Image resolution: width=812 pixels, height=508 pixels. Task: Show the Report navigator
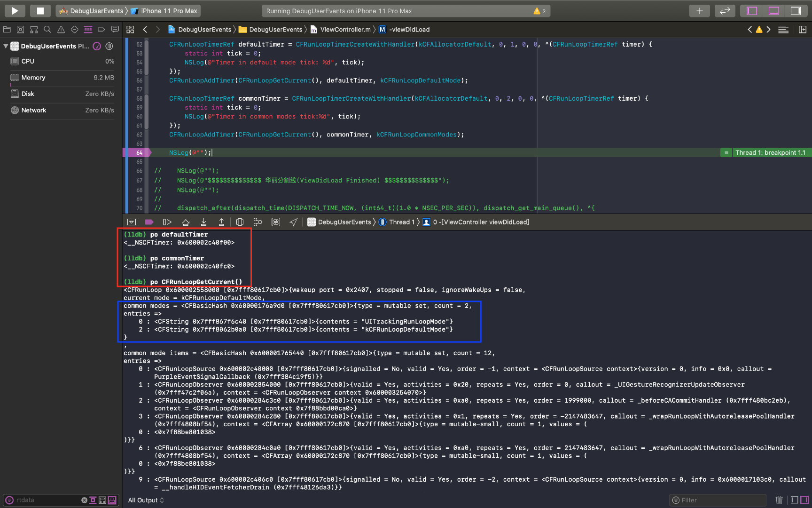point(115,29)
